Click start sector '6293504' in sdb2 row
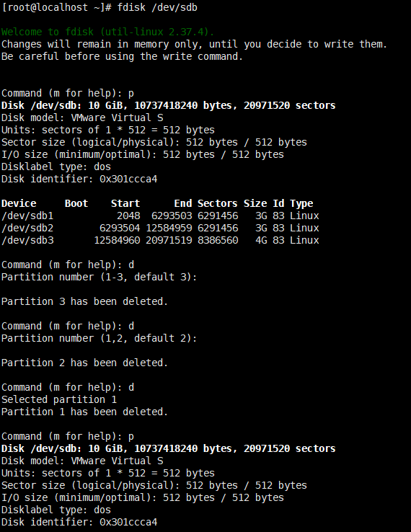 pos(120,228)
